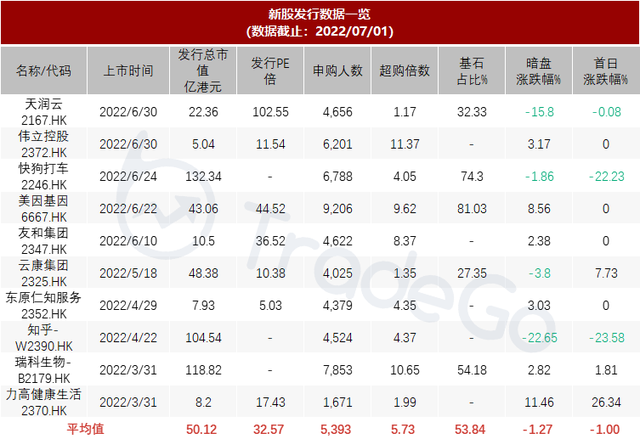The height and width of the screenshot is (439, 640).
Task: Click listing date 2022/6/22
Action: 128,208
